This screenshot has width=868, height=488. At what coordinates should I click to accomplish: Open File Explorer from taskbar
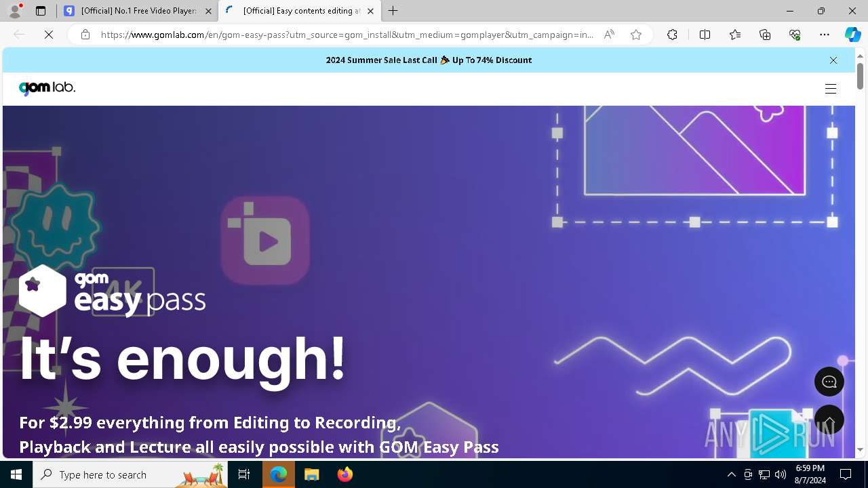tap(311, 474)
